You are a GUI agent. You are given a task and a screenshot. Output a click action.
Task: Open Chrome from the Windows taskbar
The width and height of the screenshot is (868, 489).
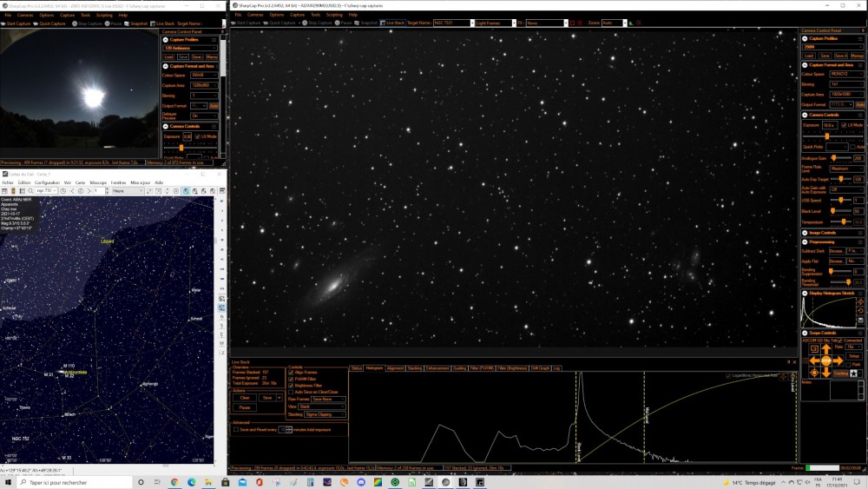(174, 482)
